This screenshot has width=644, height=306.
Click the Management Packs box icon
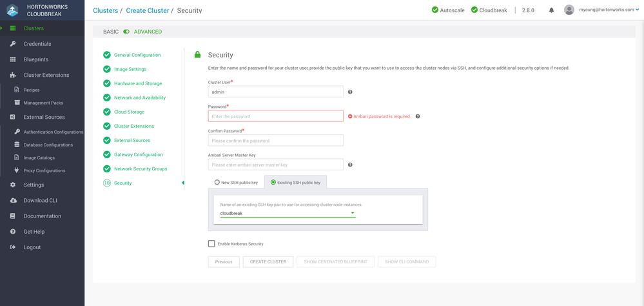[17, 103]
